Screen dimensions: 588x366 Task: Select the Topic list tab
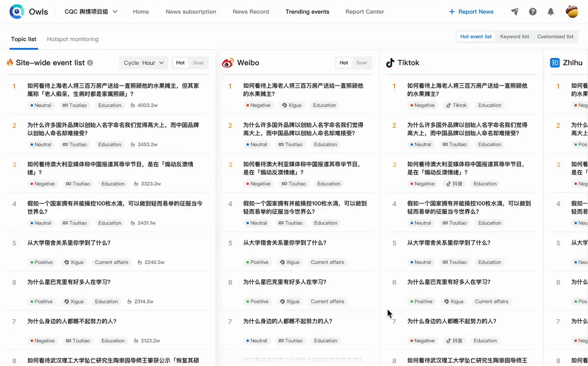[23, 39]
